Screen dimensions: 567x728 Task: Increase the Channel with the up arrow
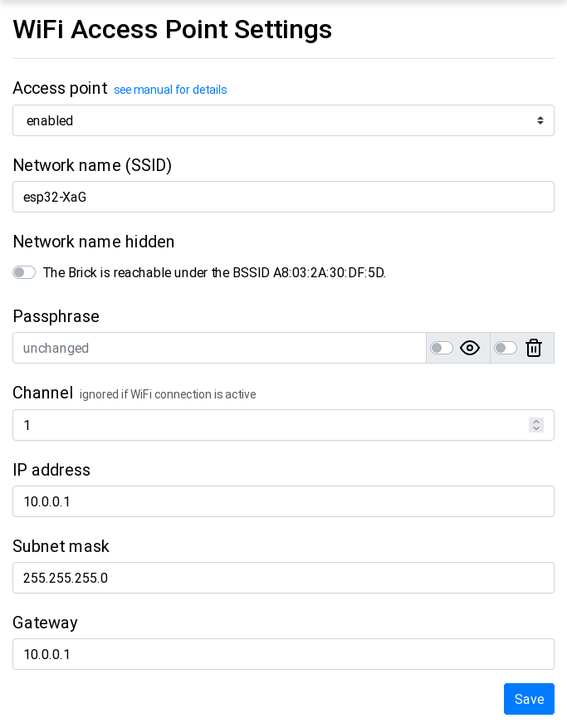click(536, 421)
